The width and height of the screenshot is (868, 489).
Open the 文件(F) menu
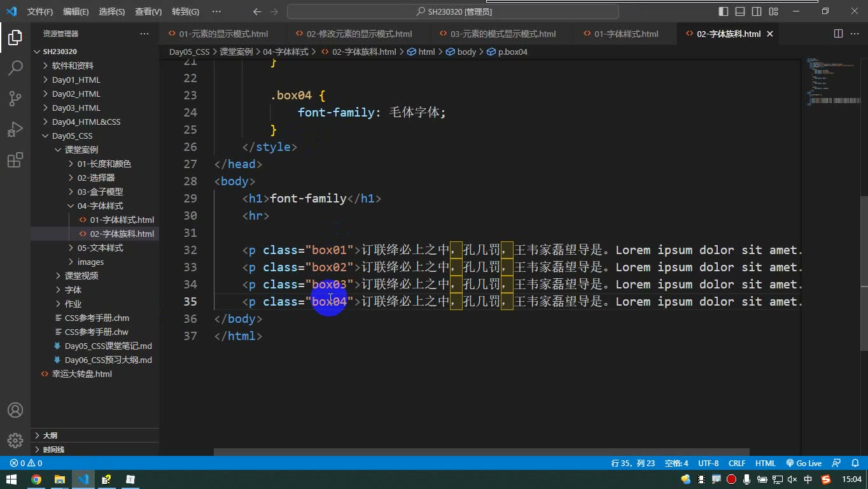click(x=40, y=11)
